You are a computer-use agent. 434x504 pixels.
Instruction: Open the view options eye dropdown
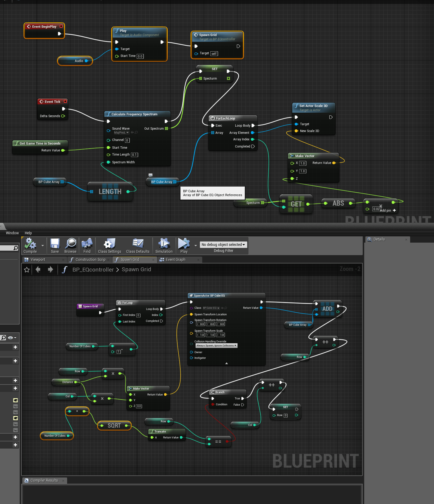point(12,338)
